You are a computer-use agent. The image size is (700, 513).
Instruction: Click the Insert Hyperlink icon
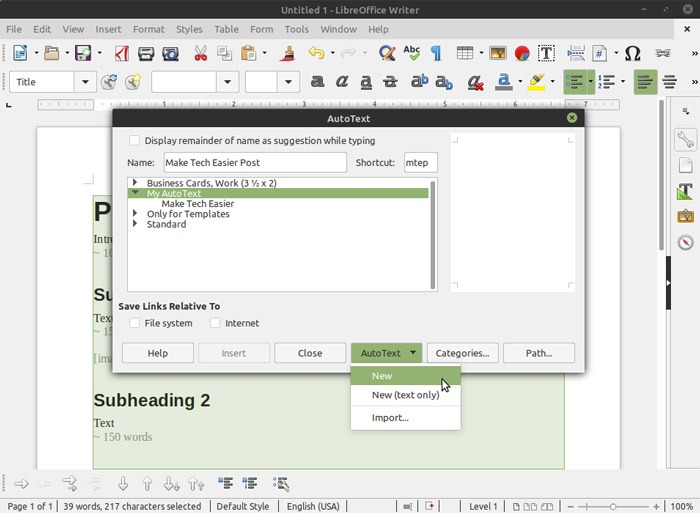pos(663,53)
